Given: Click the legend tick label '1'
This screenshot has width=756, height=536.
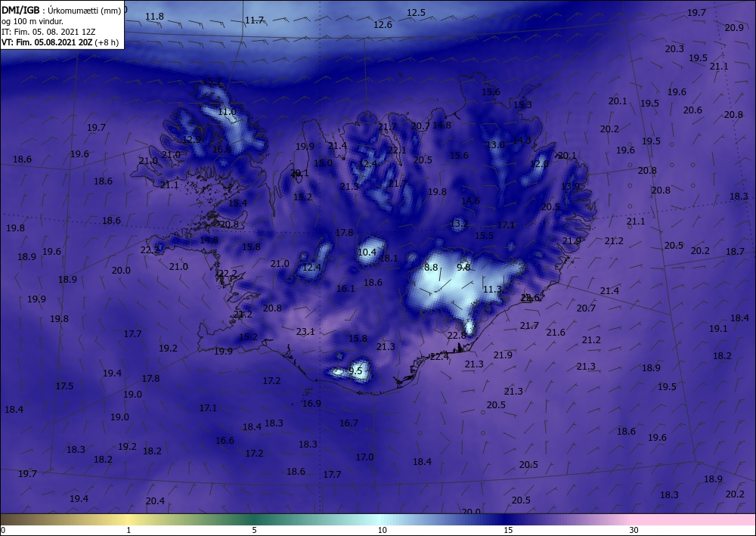Looking at the screenshot, I should point(129,531).
